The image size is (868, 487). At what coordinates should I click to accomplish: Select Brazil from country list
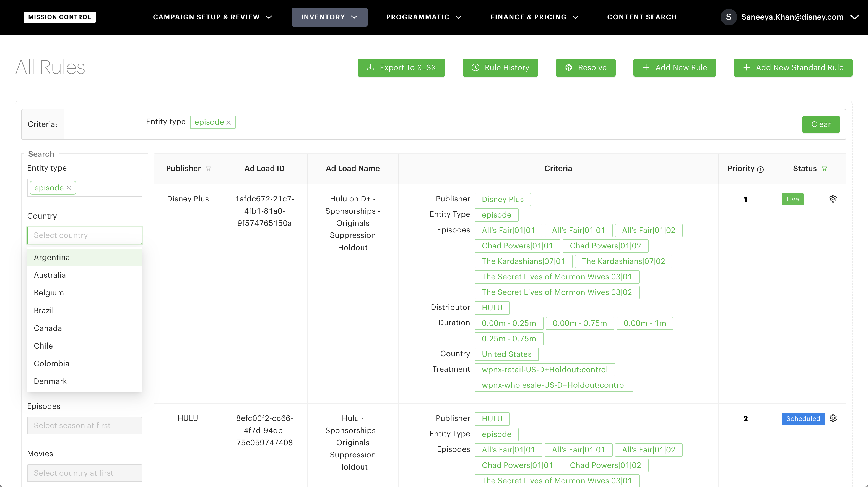click(x=85, y=310)
